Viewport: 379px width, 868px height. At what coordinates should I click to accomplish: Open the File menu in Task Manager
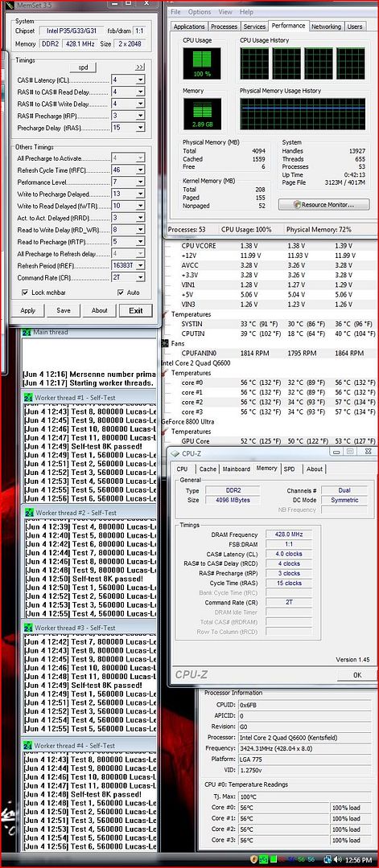175,12
